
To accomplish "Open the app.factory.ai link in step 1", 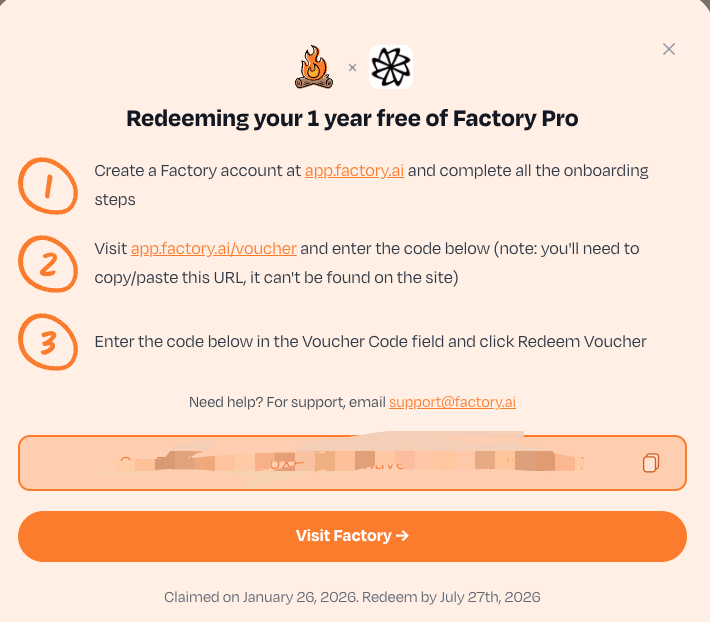I will point(354,170).
